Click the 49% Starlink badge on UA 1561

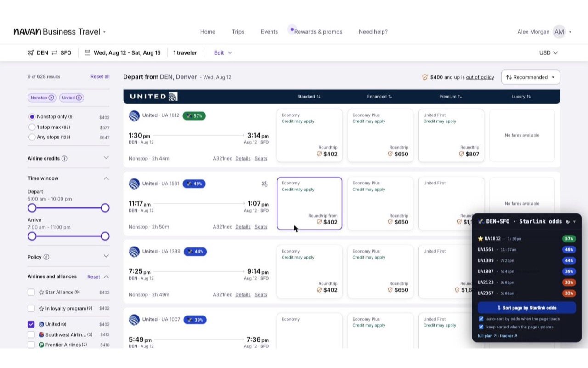coord(194,184)
